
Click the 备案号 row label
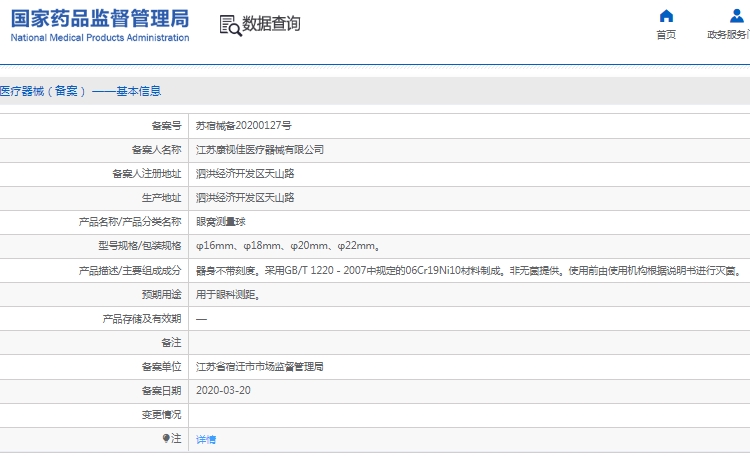click(166, 126)
